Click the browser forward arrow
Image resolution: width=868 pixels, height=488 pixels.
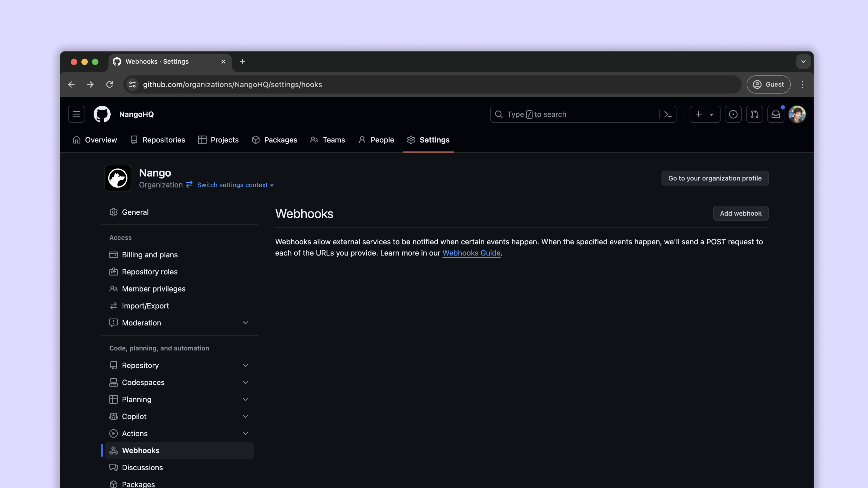[x=90, y=84]
